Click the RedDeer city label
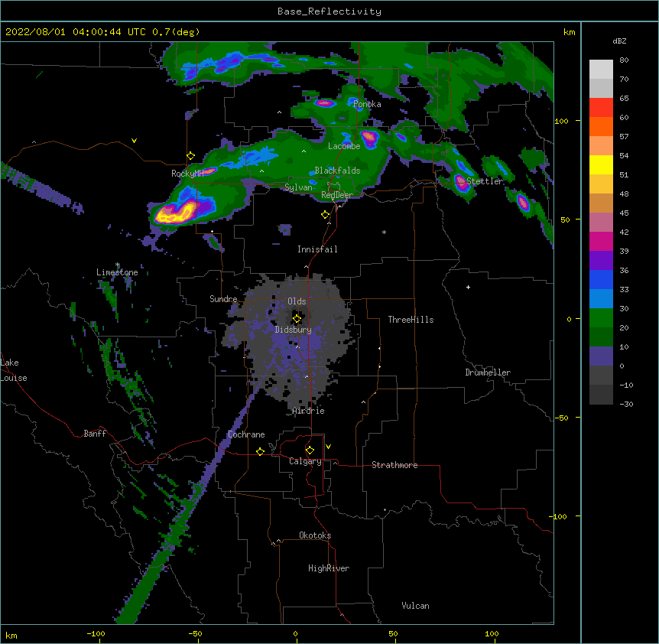The image size is (659, 644). (337, 195)
